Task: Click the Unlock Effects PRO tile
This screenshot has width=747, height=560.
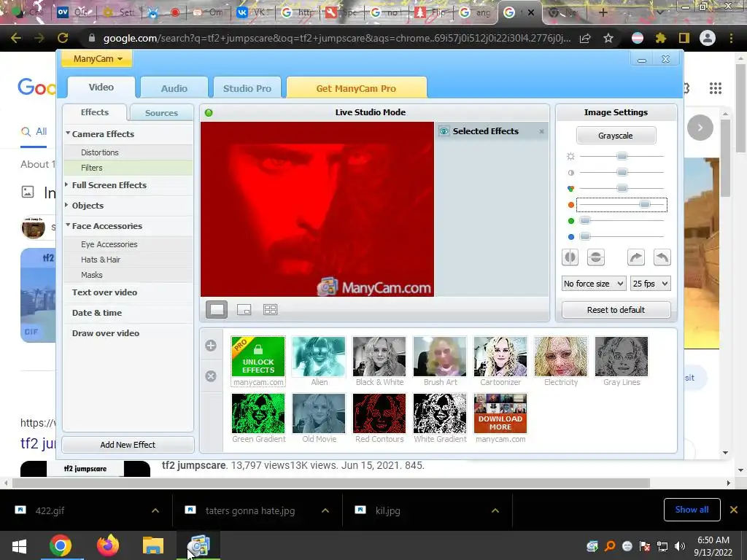Action: pyautogui.click(x=258, y=362)
